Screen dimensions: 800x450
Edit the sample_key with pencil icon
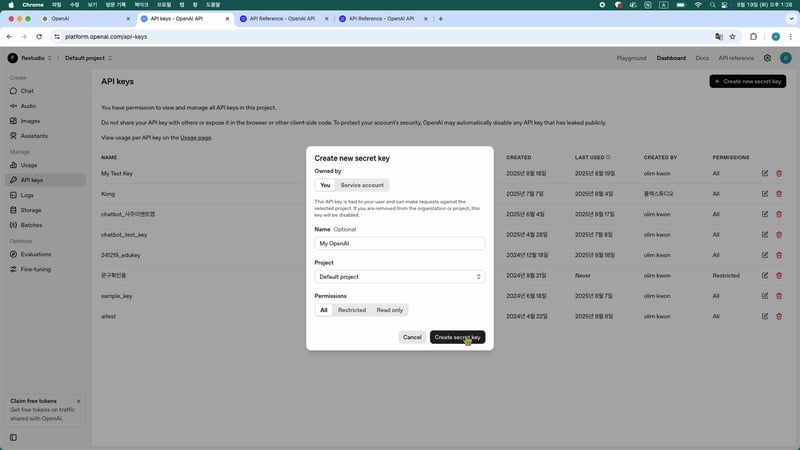(x=765, y=296)
